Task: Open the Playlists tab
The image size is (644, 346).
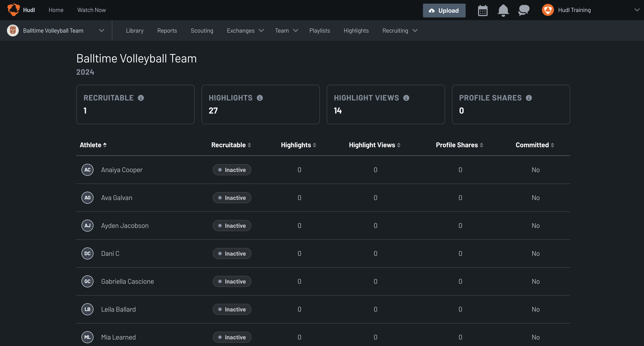Action: click(x=319, y=30)
